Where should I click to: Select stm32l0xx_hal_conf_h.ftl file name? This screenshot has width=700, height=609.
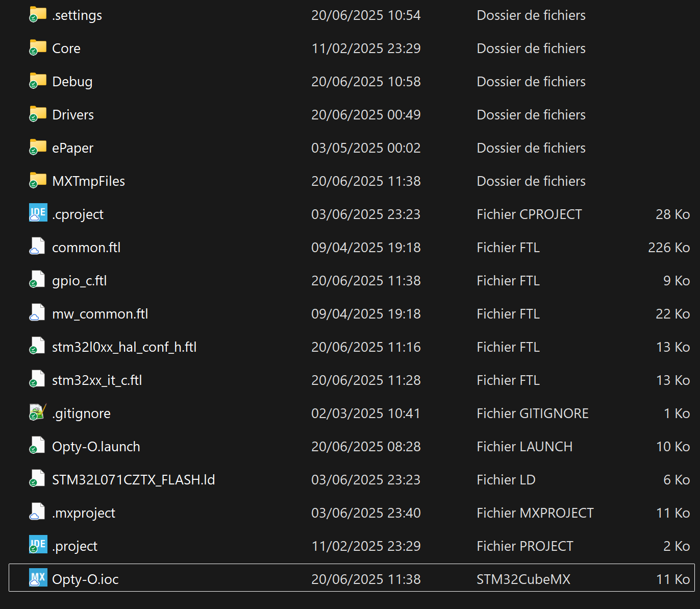coord(124,347)
